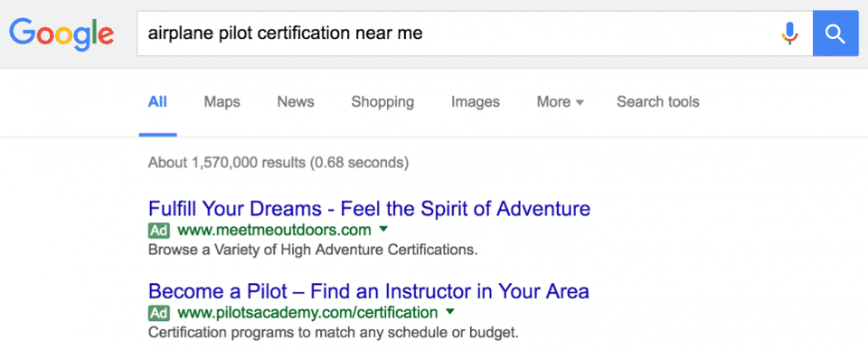Open Search tools options
The image size is (868, 350).
658,102
